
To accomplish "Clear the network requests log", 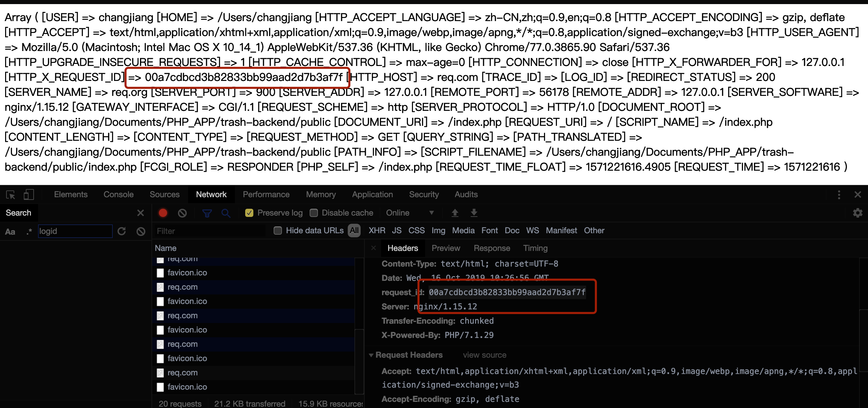I will click(182, 213).
